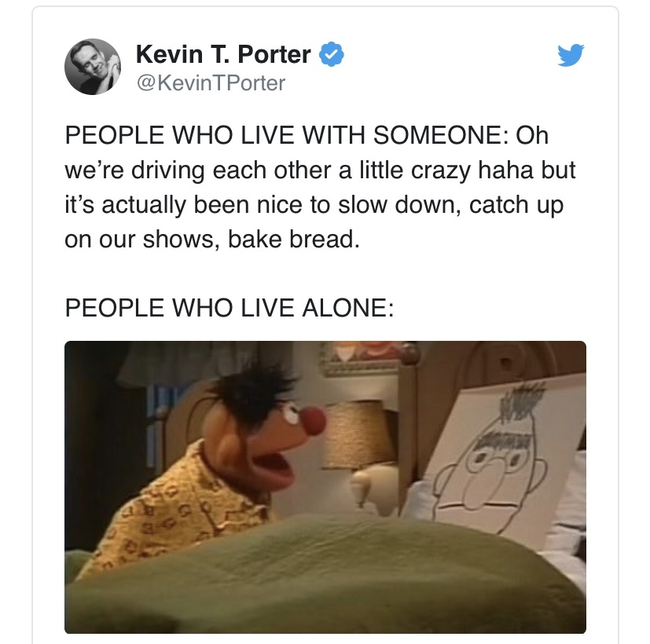Image resolution: width=650 pixels, height=644 pixels.
Task: Click the Kevin T. Porter display name
Action: tap(223, 54)
